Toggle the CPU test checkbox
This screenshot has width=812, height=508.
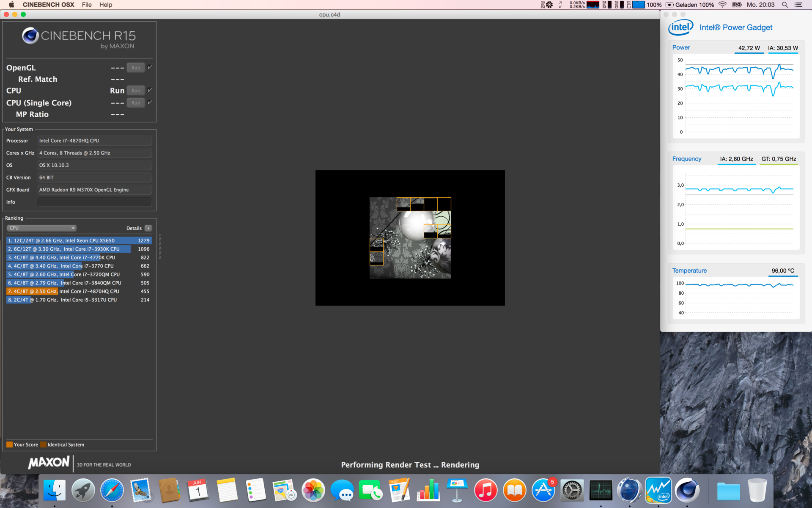coord(150,90)
